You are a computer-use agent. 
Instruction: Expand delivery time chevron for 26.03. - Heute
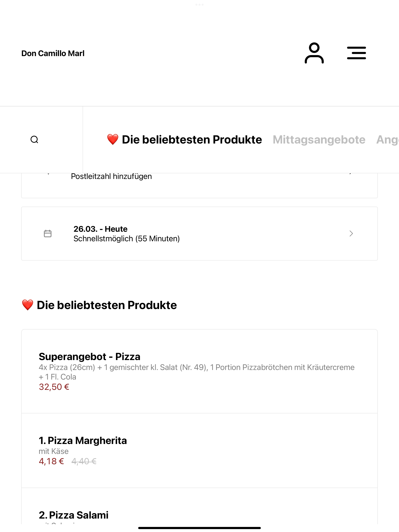pyautogui.click(x=351, y=233)
